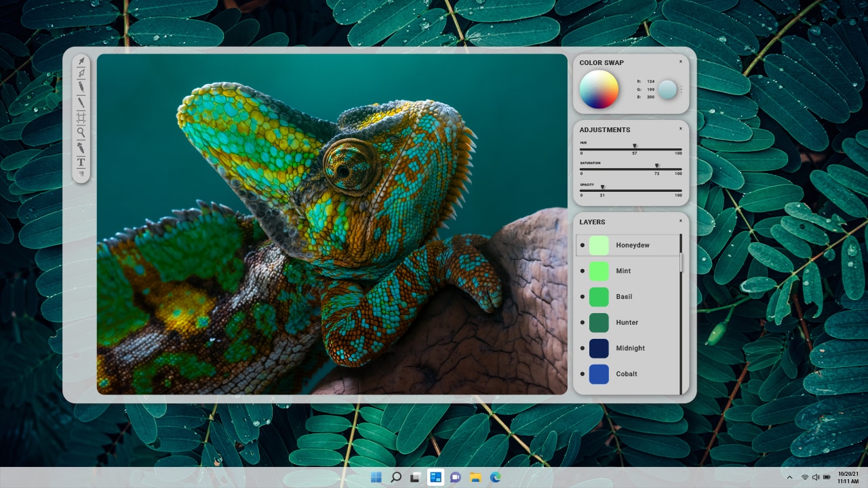
Task: Open taskbar Search
Action: (x=396, y=477)
